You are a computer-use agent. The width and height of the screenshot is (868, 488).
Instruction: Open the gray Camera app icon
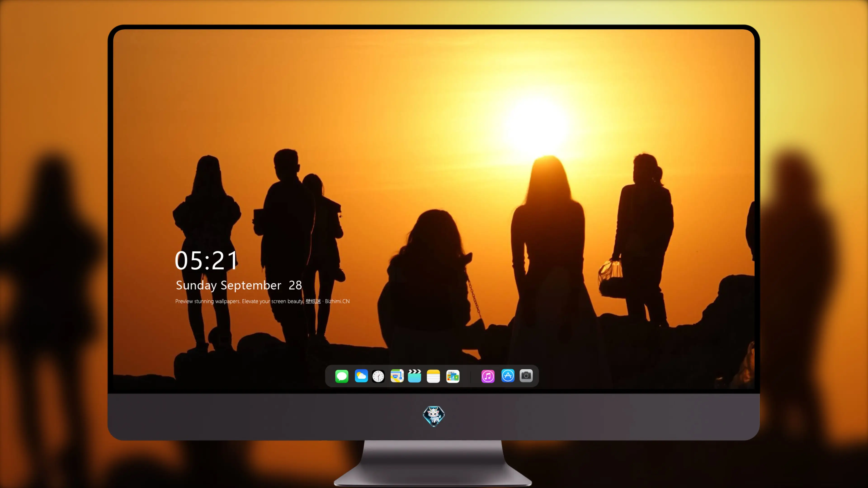pos(526,375)
